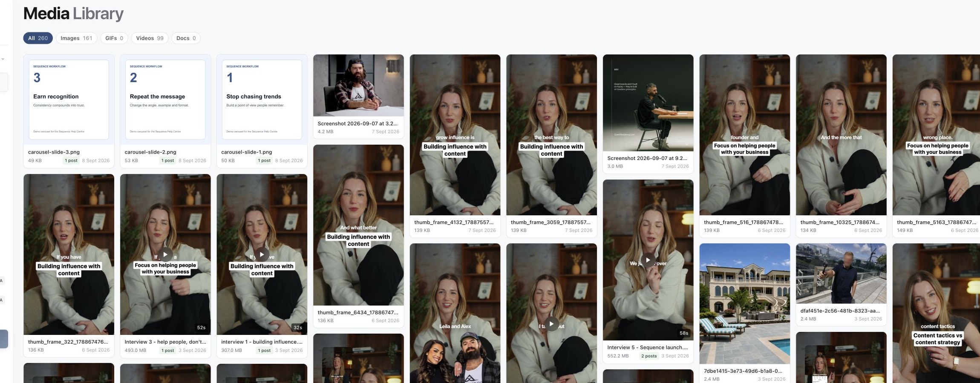Click the 1 post badge on carousel-slide-3.png
This screenshot has width=980, height=383.
click(x=71, y=160)
